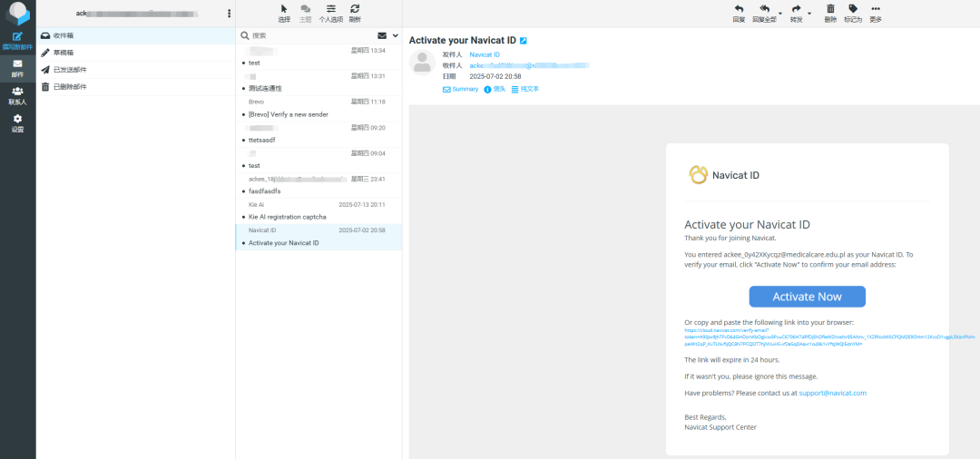
Task: Open the More (更多) actions menu
Action: (x=876, y=9)
